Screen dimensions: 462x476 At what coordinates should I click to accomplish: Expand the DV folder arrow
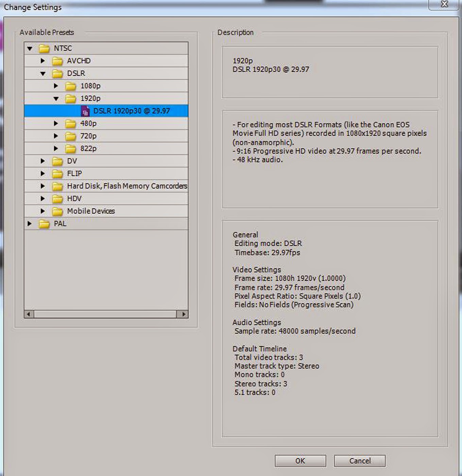pos(42,161)
